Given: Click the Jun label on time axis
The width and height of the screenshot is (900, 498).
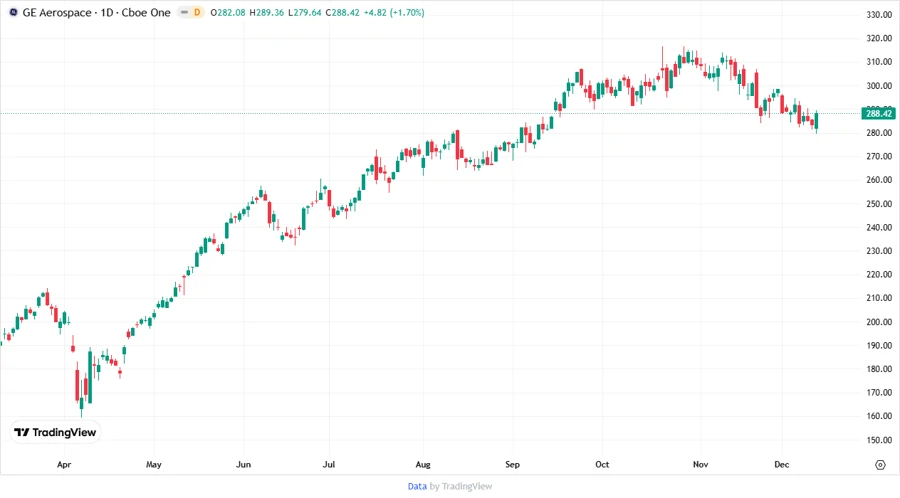Looking at the screenshot, I should point(243,464).
